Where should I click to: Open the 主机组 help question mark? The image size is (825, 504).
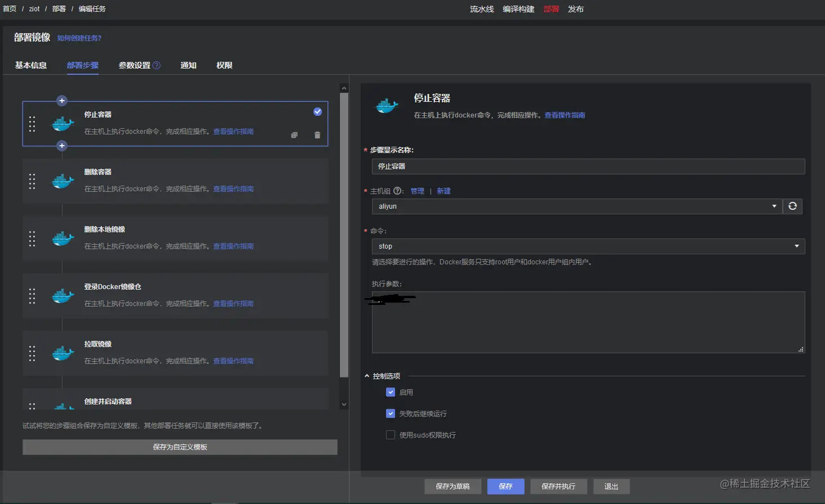tap(397, 191)
